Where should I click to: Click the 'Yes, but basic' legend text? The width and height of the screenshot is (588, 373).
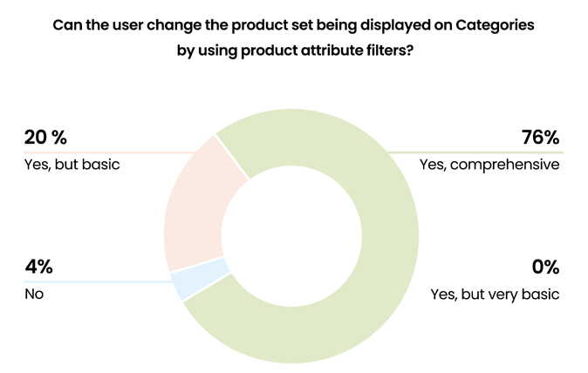(72, 165)
